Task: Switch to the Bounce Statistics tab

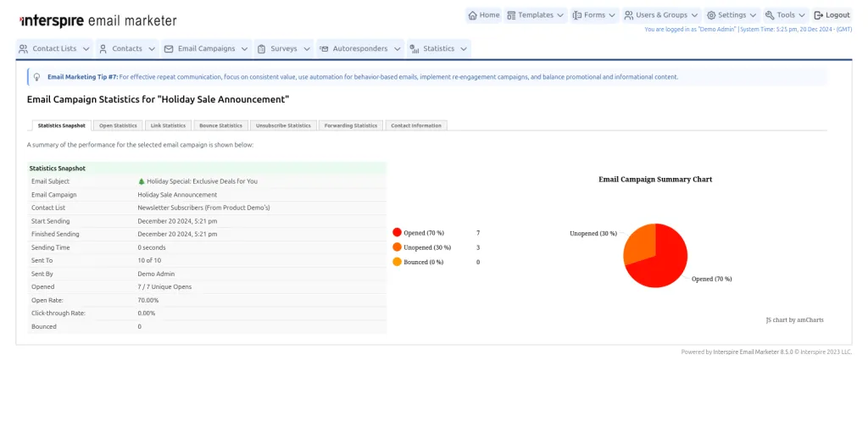Action: pos(221,125)
